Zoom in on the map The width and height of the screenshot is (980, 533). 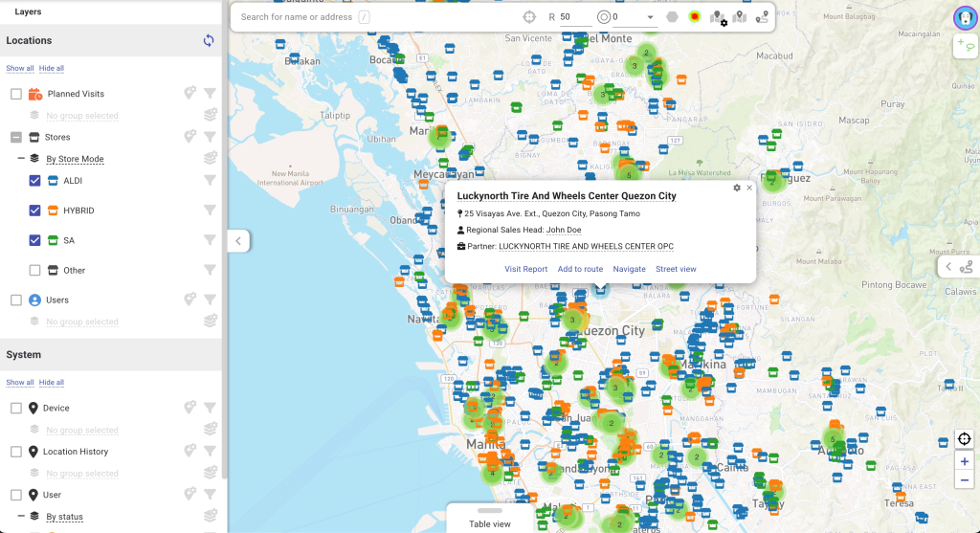point(964,461)
